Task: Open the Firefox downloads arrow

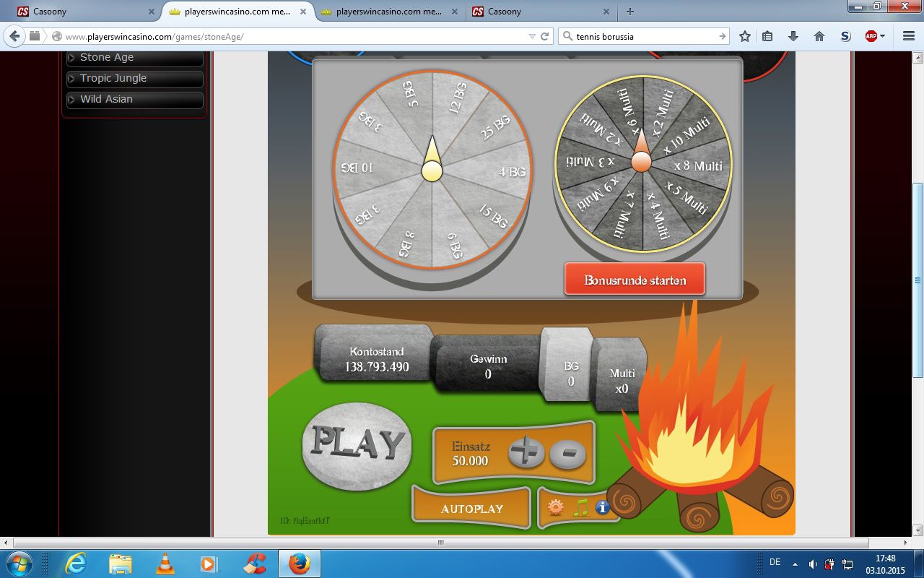Action: coord(793,36)
